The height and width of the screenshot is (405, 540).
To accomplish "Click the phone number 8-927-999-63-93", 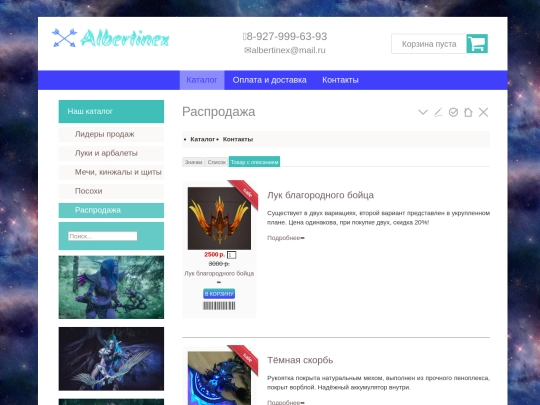I will [x=285, y=36].
